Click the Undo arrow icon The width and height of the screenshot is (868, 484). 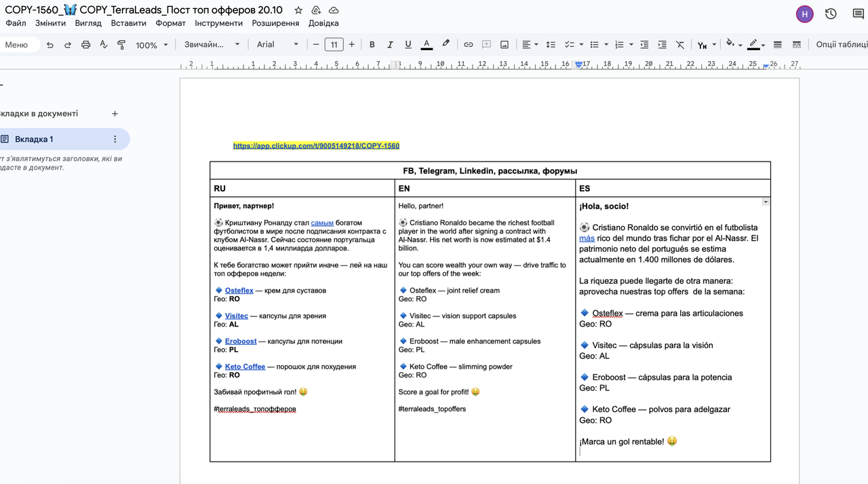pos(50,45)
